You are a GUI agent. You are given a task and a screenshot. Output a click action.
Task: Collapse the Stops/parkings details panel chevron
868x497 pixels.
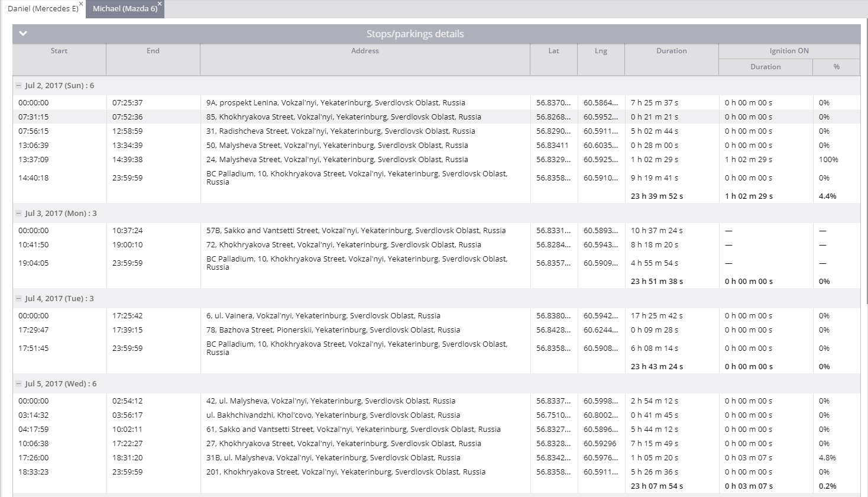point(23,34)
